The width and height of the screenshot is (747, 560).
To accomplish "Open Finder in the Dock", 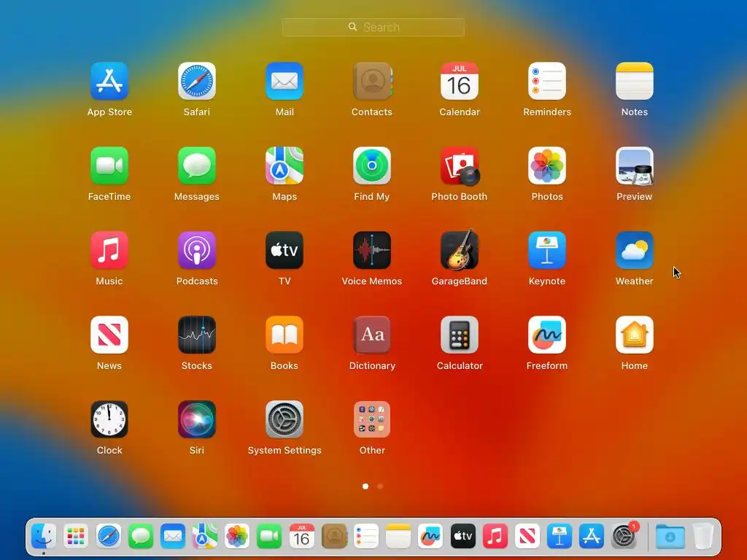I will [x=44, y=536].
